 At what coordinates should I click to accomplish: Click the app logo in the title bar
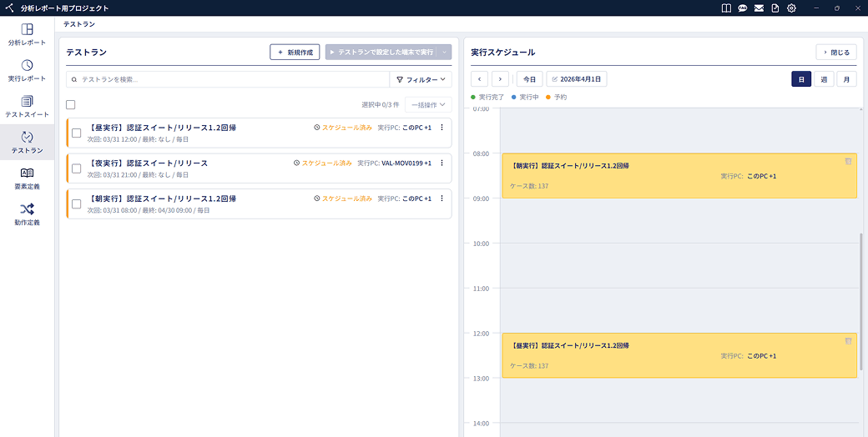(x=9, y=8)
